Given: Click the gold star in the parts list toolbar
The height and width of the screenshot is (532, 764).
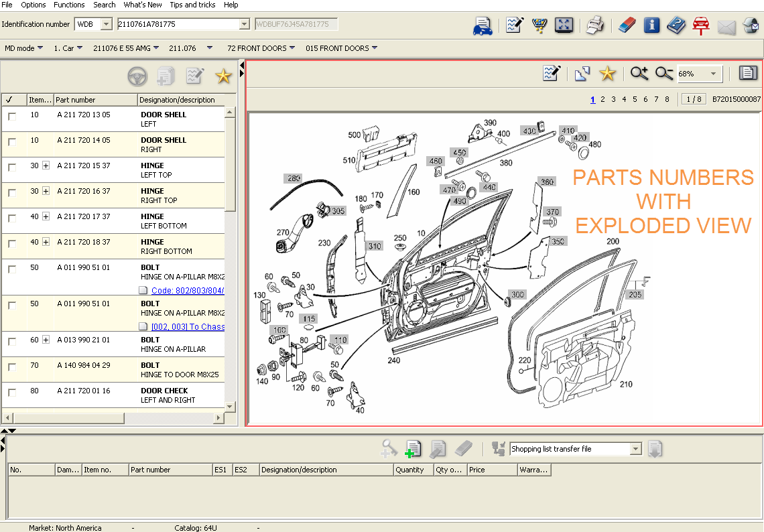Looking at the screenshot, I should (x=223, y=76).
